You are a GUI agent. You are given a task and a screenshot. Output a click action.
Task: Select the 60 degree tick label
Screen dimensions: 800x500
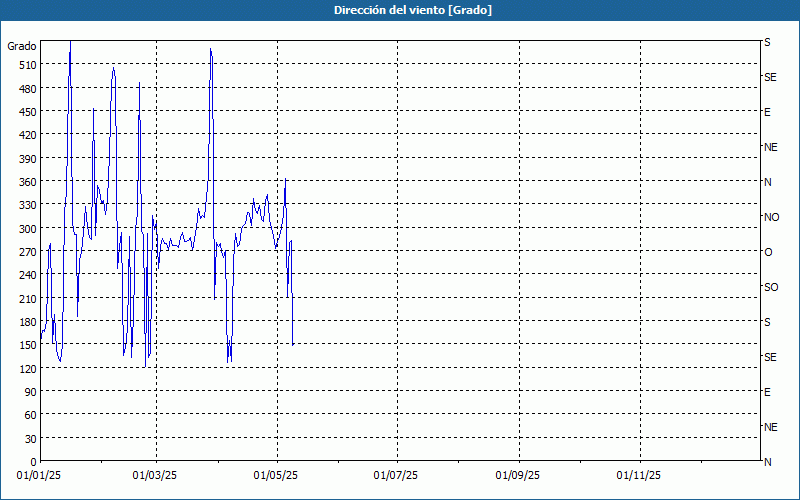[31, 415]
